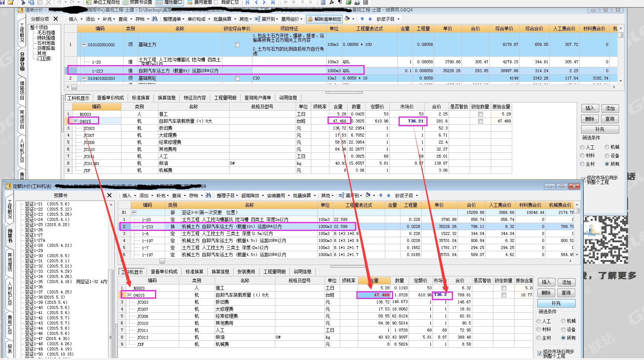
Task: Click 删除 button in 清单计价 window
Action: 590,119
